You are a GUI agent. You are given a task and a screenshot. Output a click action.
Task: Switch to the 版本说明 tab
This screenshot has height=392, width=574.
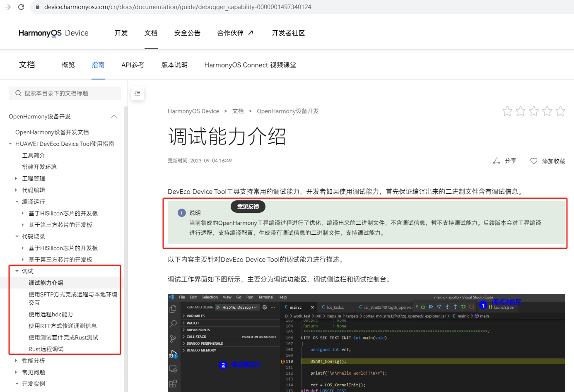pos(174,65)
